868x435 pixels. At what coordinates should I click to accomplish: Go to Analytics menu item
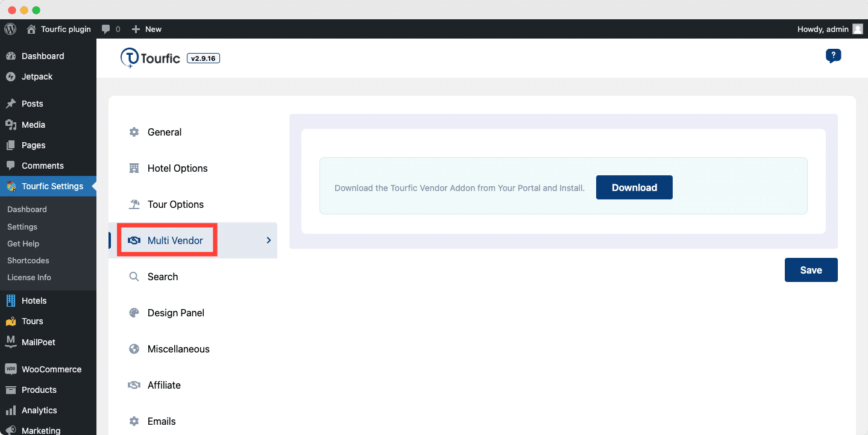[x=48, y=410]
